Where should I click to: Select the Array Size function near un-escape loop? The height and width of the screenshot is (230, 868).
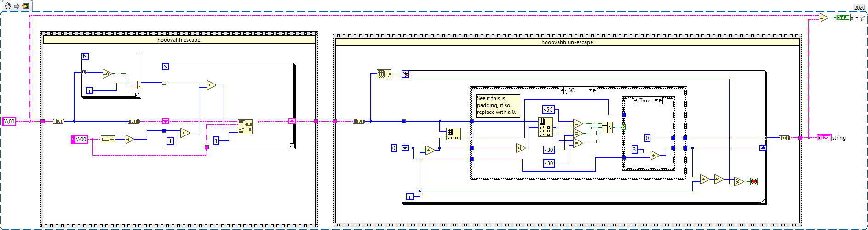384,74
